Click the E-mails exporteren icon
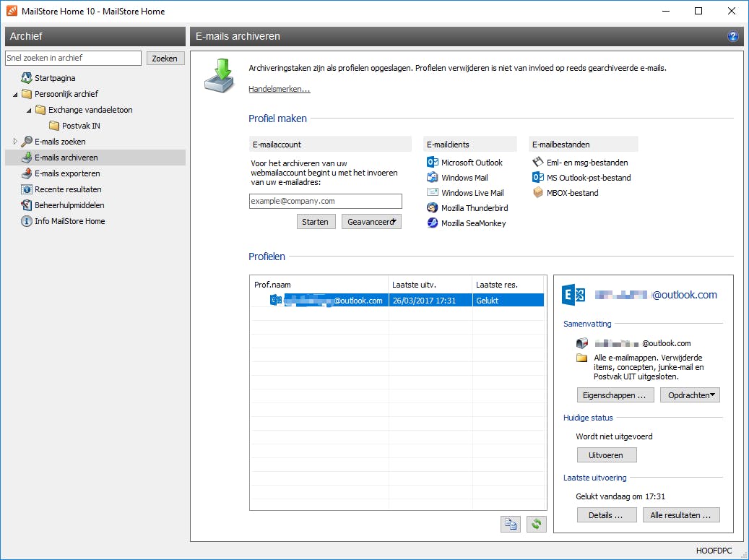Viewport: 749px width, 560px height. pos(27,173)
